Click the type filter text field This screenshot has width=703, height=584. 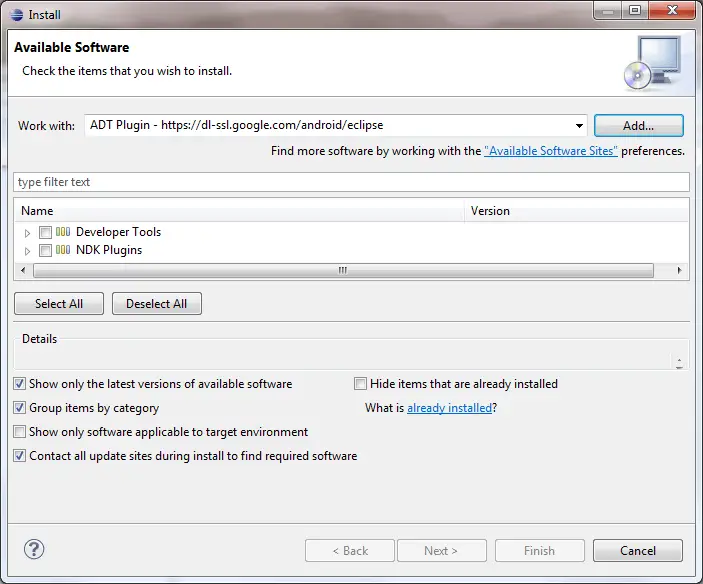tap(350, 182)
